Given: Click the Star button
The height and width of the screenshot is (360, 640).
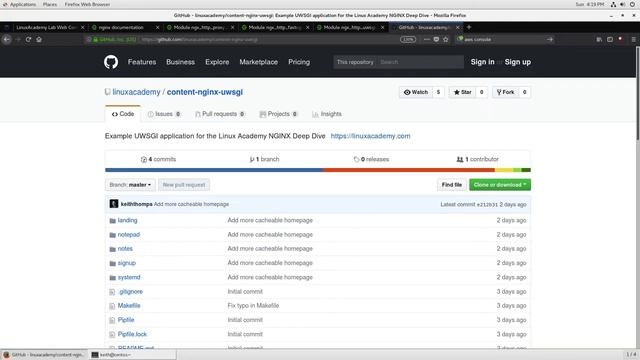Looking at the screenshot, I should pos(462,92).
